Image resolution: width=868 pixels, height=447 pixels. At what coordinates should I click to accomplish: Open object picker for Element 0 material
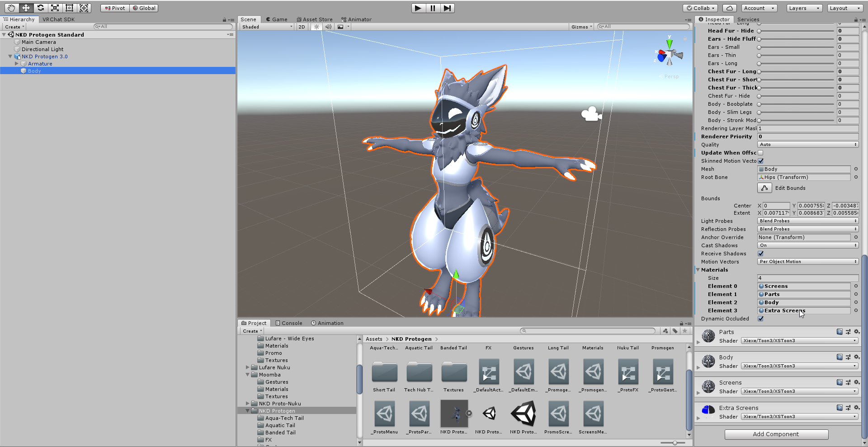click(x=856, y=286)
